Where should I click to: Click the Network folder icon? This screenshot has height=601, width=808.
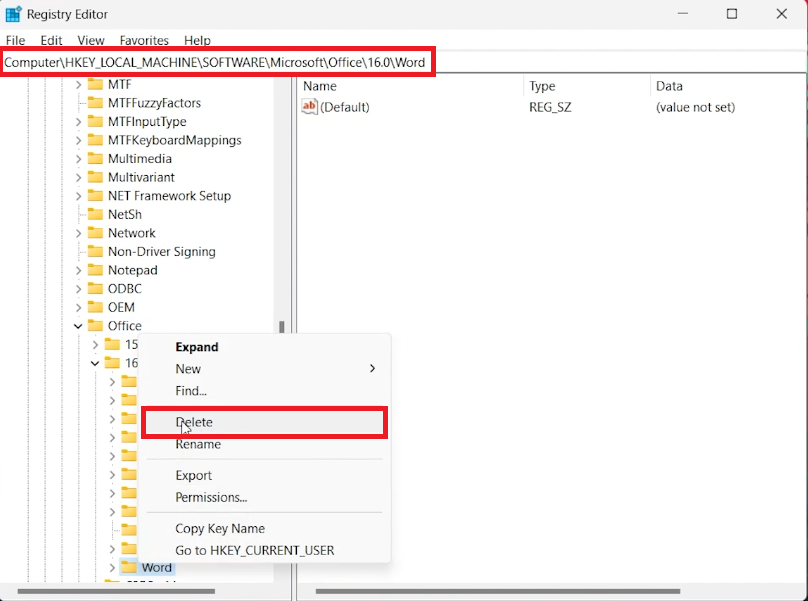click(x=95, y=232)
